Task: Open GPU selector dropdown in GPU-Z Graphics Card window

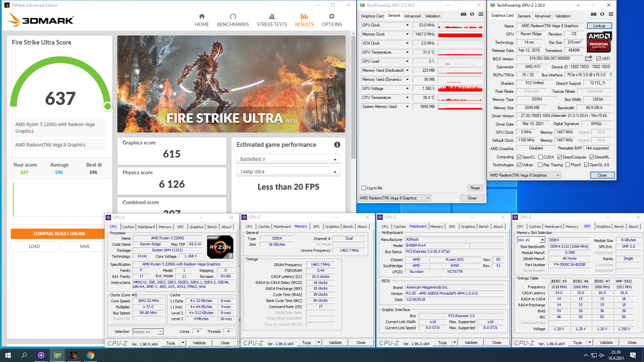Action: pyautogui.click(x=525, y=175)
